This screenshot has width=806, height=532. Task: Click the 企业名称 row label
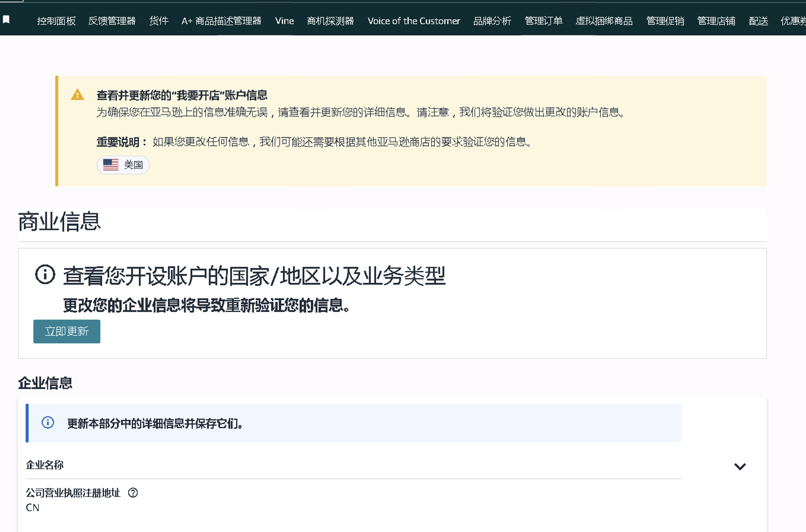tap(45, 465)
